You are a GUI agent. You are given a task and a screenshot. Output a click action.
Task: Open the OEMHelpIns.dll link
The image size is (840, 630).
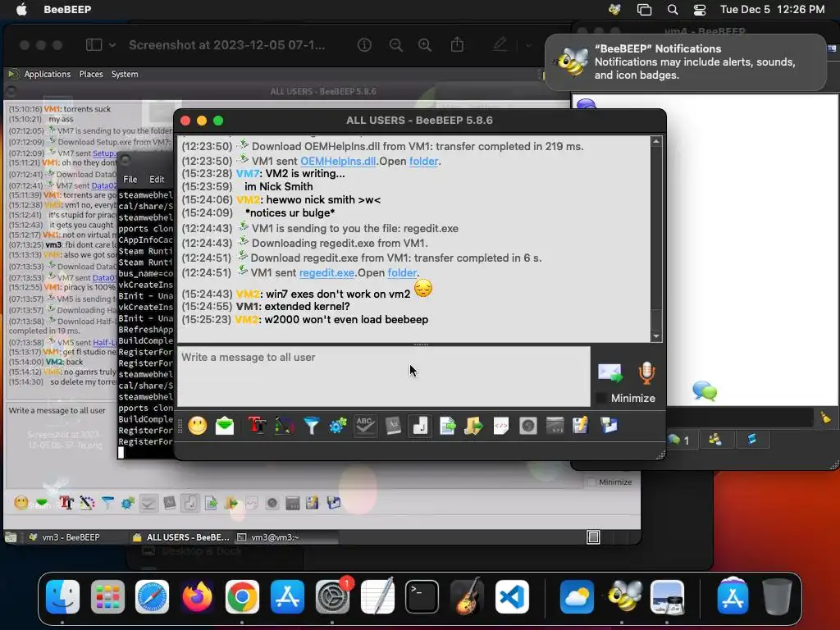[x=338, y=162]
